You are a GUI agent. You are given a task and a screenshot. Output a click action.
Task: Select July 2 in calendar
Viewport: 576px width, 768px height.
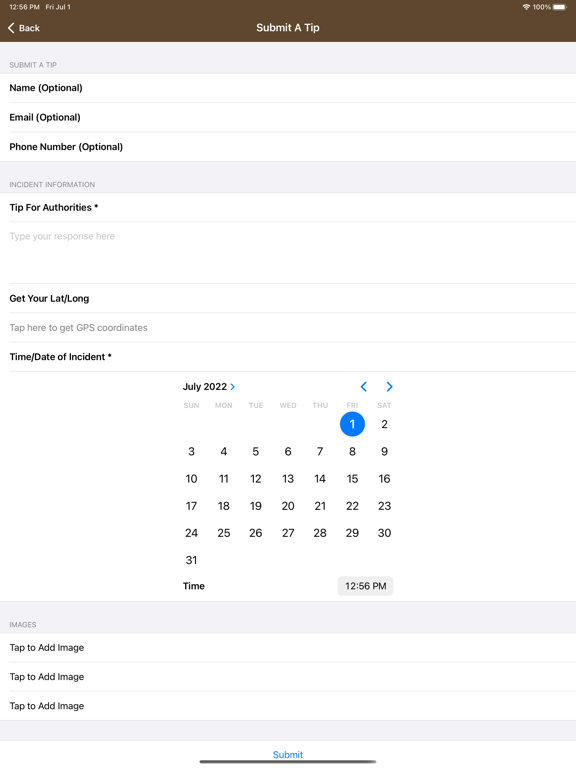(384, 424)
